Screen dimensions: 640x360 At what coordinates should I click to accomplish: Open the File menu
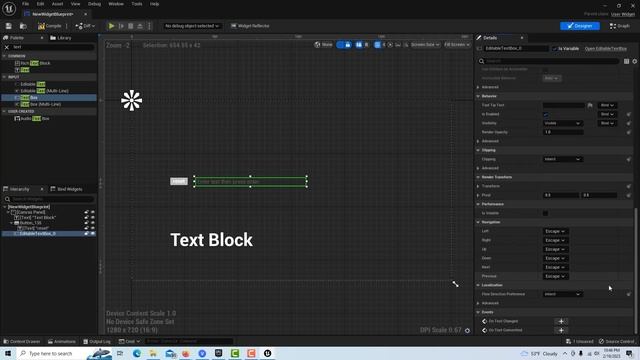tap(25, 4)
